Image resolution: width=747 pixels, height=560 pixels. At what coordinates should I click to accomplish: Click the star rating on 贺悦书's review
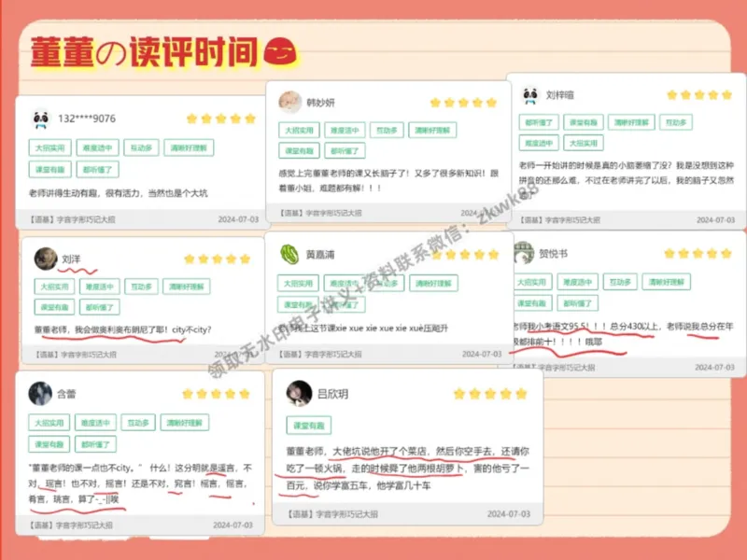tap(698, 253)
